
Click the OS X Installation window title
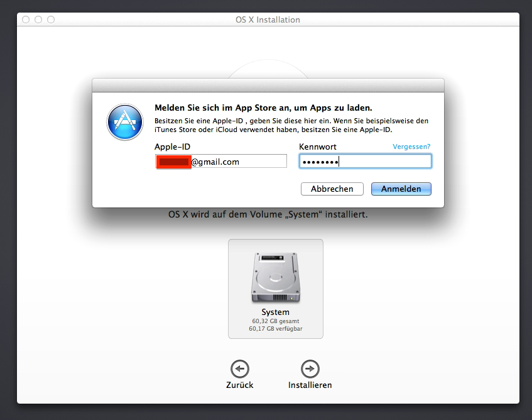click(x=268, y=19)
